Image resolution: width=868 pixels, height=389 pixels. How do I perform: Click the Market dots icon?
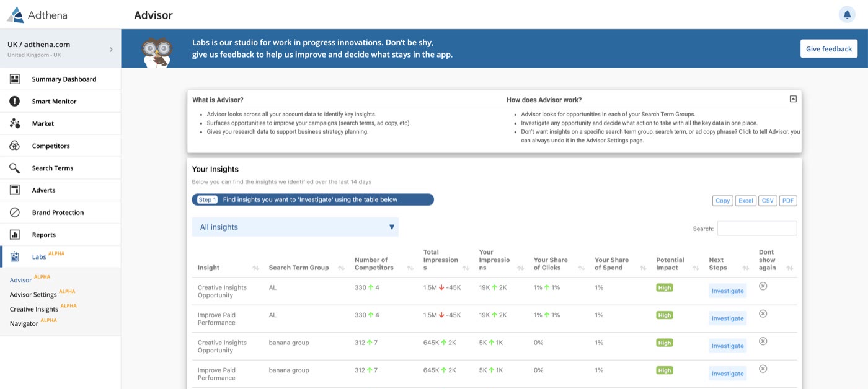(15, 123)
